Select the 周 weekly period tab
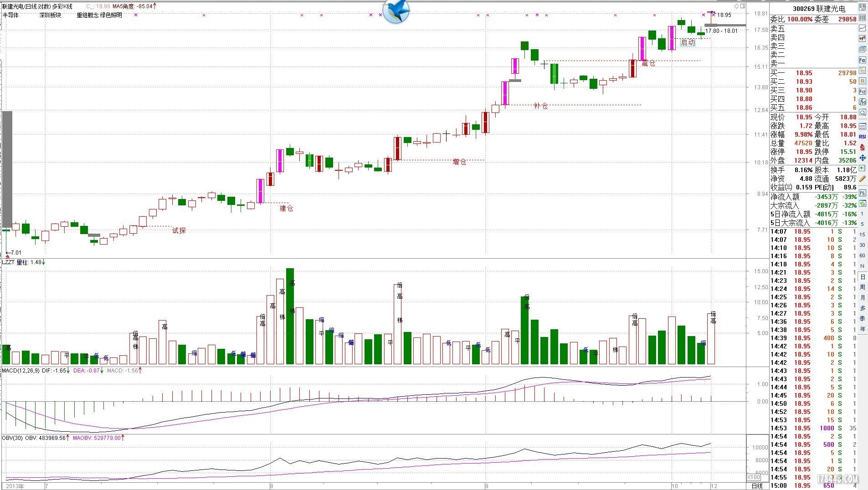The height and width of the screenshot is (490, 868). 863,287
